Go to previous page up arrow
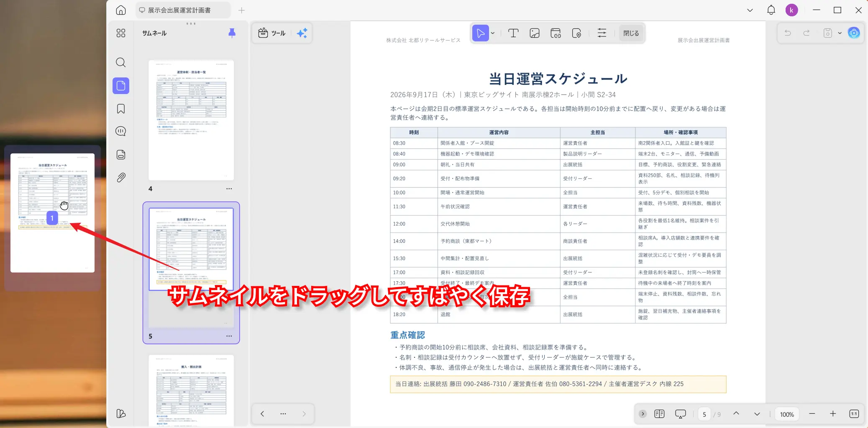 pyautogui.click(x=736, y=414)
